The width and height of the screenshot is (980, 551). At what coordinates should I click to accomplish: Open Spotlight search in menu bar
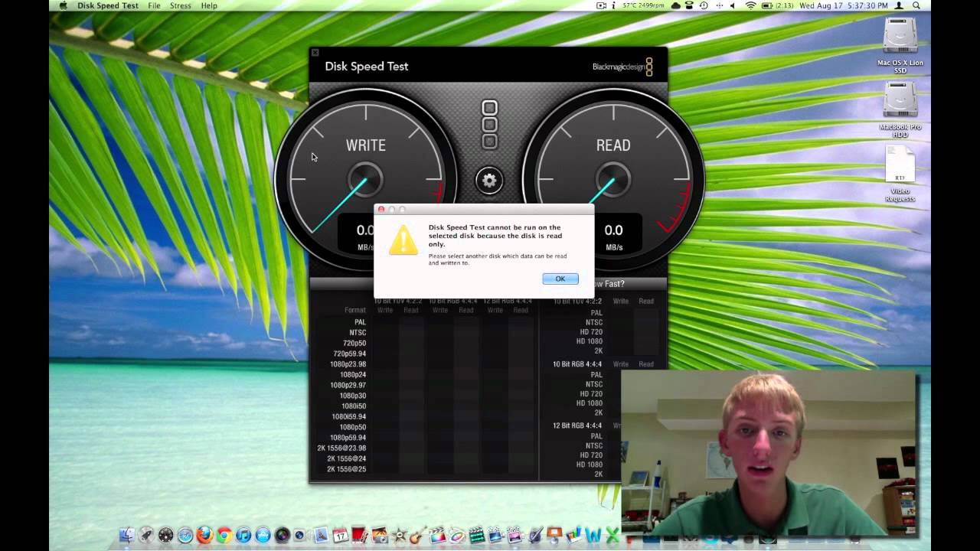click(916, 5)
